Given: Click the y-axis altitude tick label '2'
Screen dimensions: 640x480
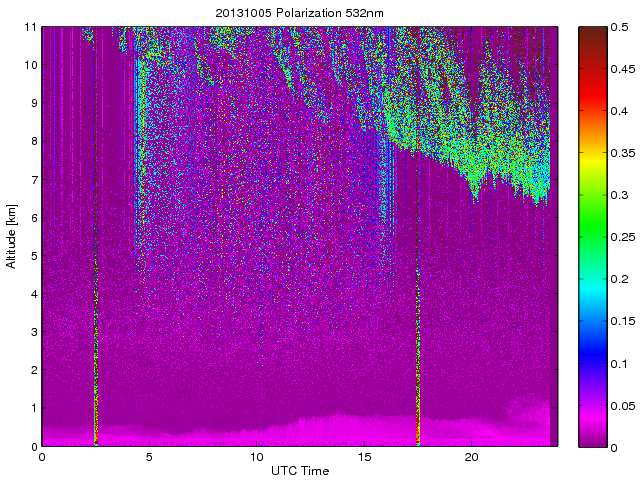Looking at the screenshot, I should pos(33,370).
